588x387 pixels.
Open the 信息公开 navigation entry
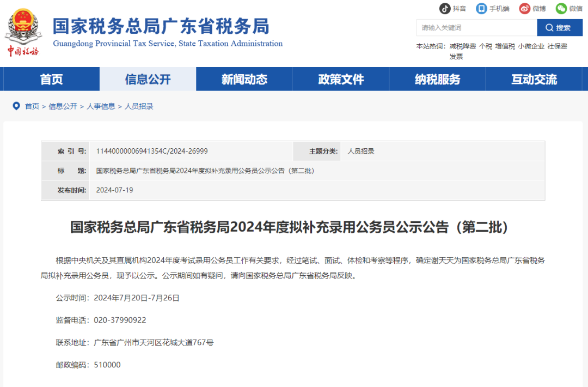(147, 79)
